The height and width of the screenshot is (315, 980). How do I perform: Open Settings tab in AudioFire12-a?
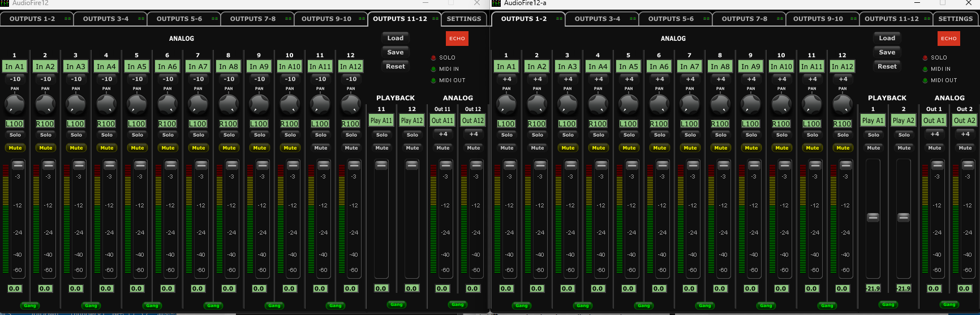[956, 19]
